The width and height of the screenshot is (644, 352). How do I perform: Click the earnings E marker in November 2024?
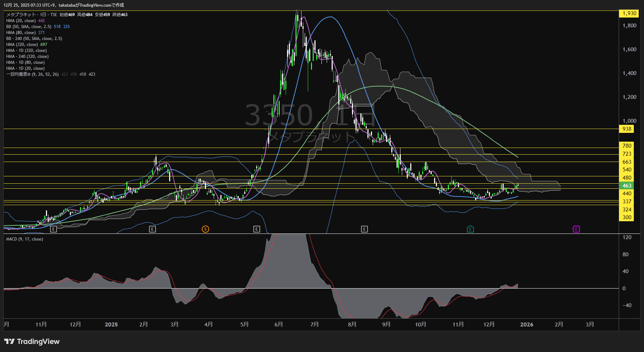pos(53,229)
